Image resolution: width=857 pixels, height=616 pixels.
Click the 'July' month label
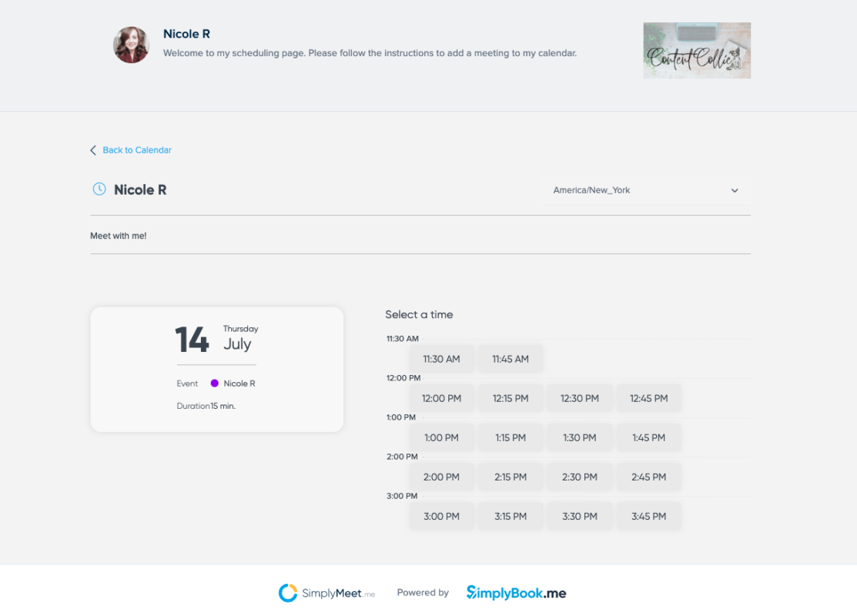click(x=237, y=343)
